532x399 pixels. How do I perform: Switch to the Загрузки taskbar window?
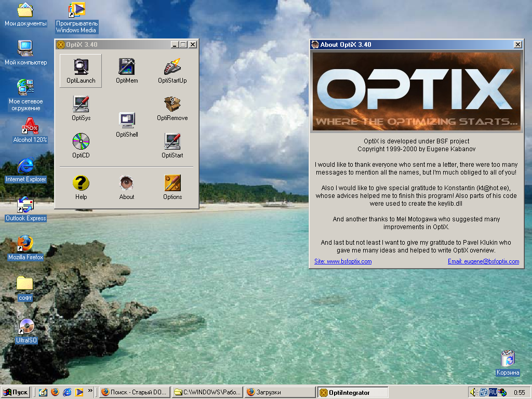(x=280, y=392)
